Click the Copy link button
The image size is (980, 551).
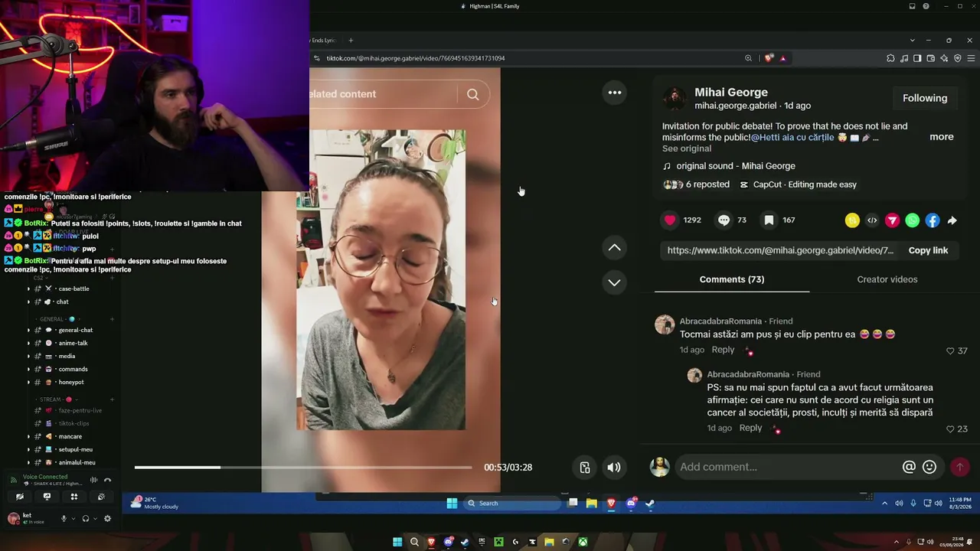(928, 250)
